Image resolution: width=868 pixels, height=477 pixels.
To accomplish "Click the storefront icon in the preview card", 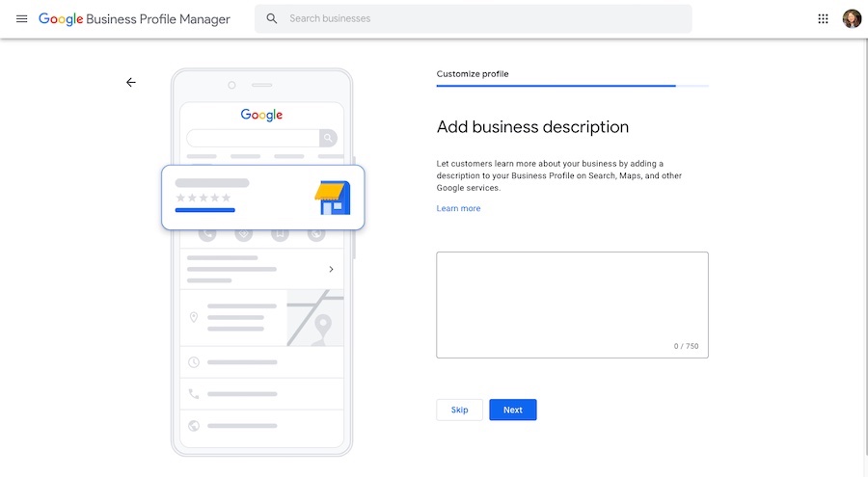I will (x=333, y=198).
